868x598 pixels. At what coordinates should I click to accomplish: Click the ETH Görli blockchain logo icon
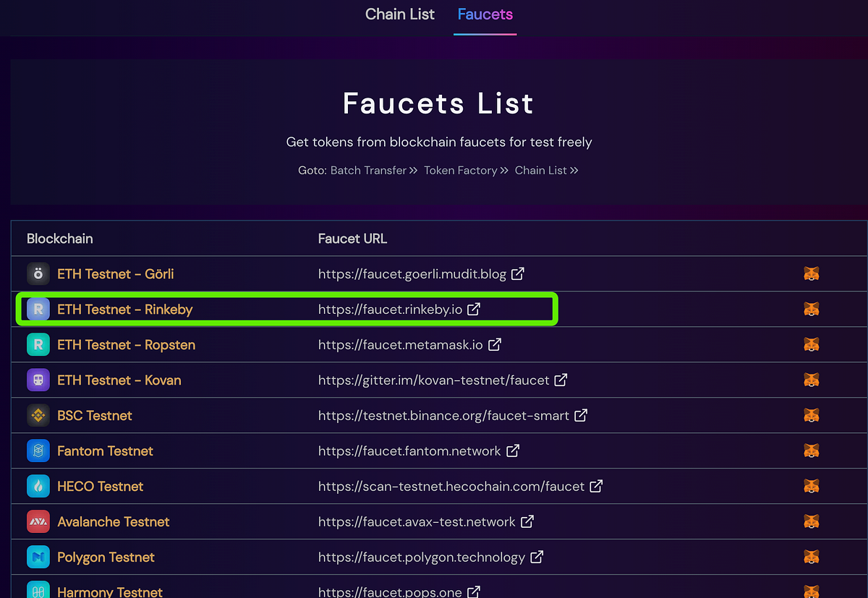coord(38,273)
